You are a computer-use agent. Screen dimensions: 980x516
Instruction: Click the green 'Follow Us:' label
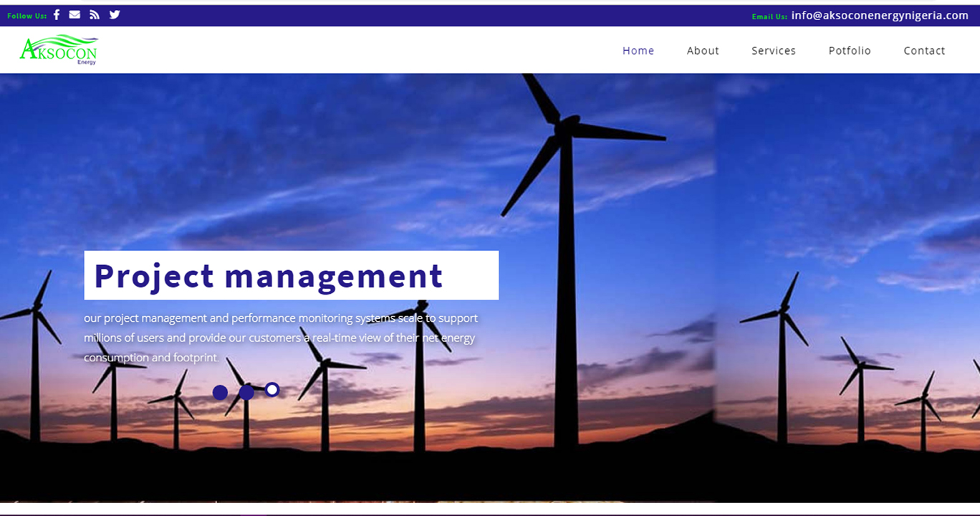[27, 16]
